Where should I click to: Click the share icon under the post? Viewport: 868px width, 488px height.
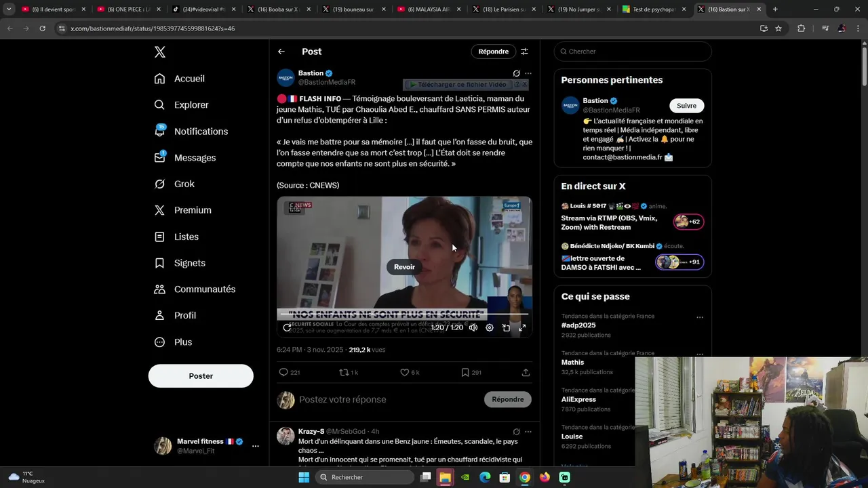pyautogui.click(x=526, y=372)
